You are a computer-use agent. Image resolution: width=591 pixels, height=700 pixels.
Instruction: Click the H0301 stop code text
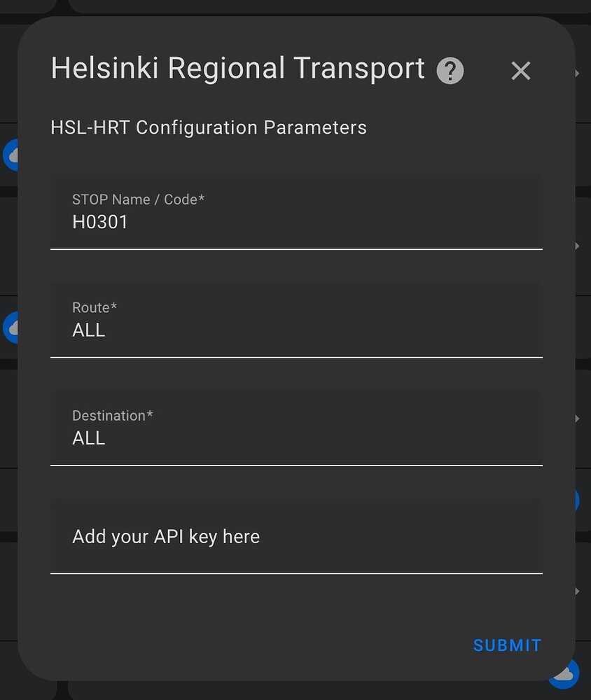click(x=100, y=222)
